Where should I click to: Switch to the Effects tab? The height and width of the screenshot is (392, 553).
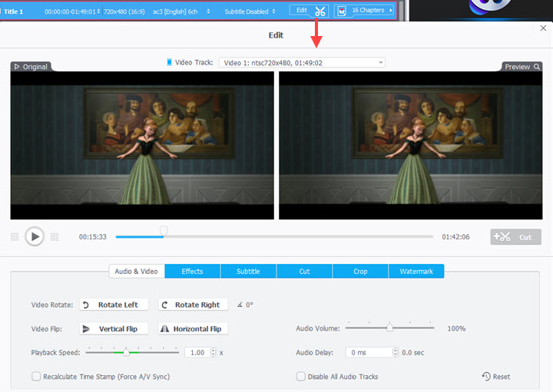point(192,272)
